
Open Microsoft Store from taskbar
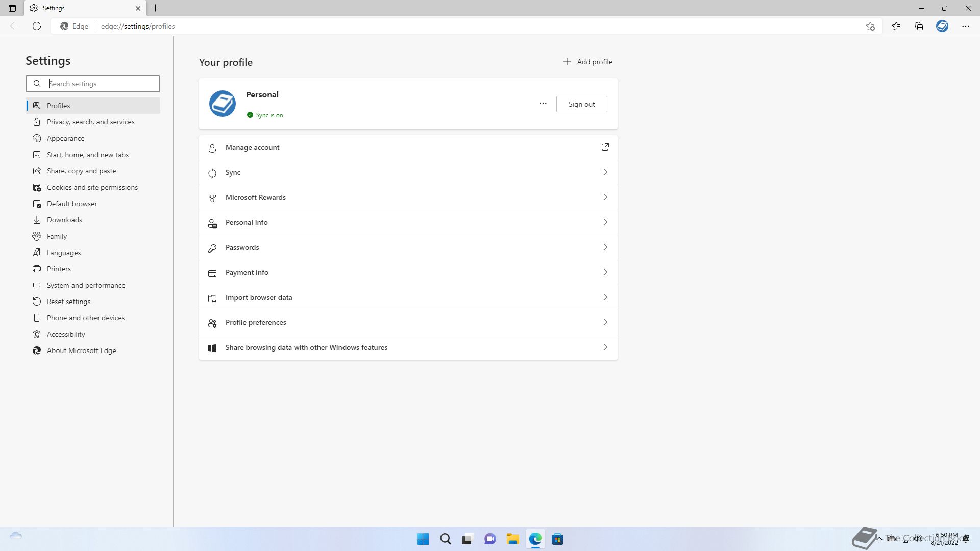[x=557, y=539]
